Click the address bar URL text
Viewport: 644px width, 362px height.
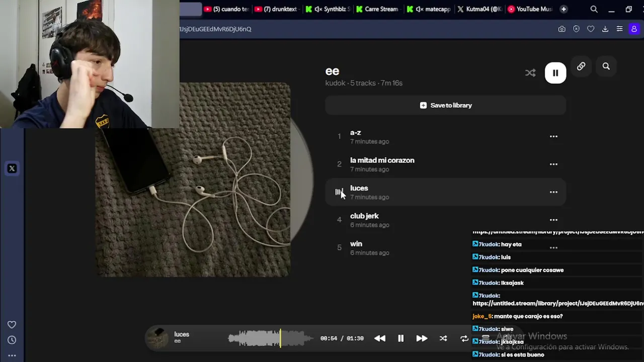(215, 29)
